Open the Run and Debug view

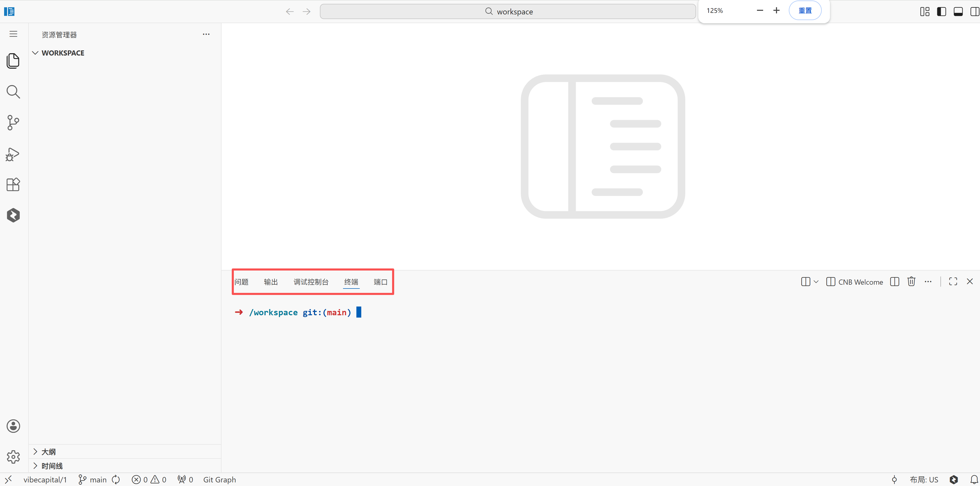pyautogui.click(x=13, y=154)
